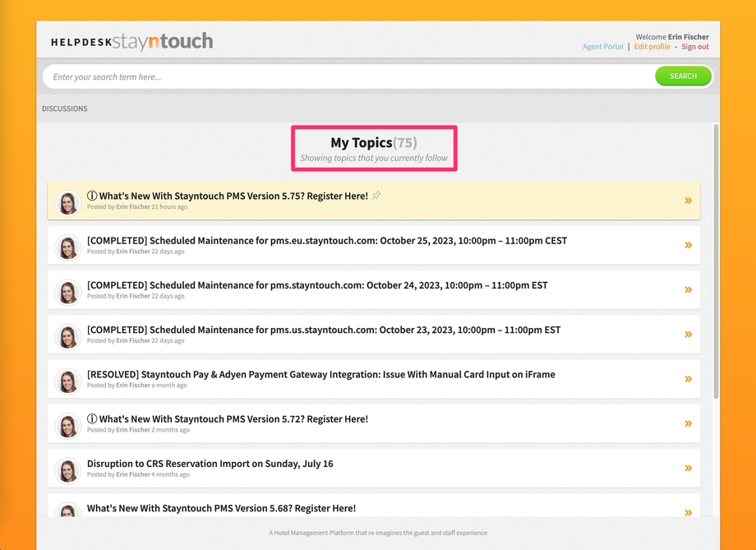
Task: Click the chevron on pms.us.stayntouch.com row
Action: point(688,335)
